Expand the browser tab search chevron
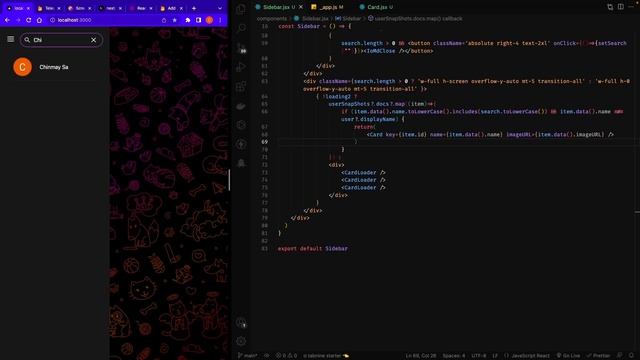Screen dimensions: 640x360 click(x=220, y=8)
